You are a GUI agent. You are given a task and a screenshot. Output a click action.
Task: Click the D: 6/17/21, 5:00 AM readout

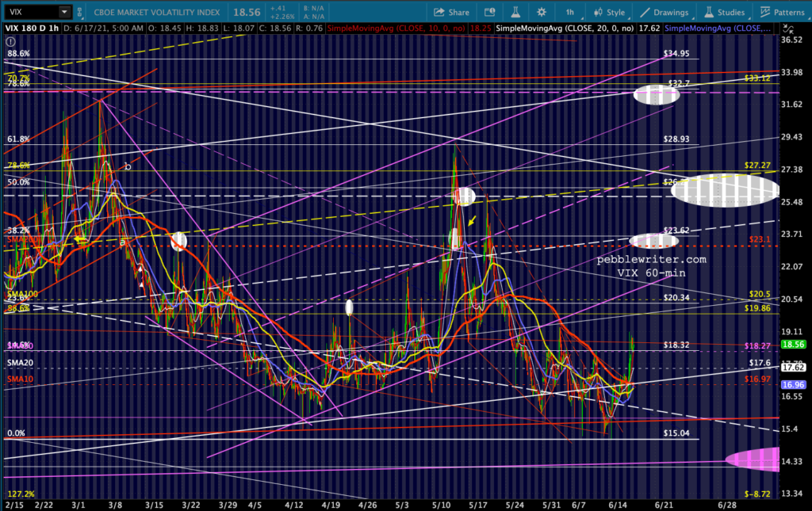(104, 28)
